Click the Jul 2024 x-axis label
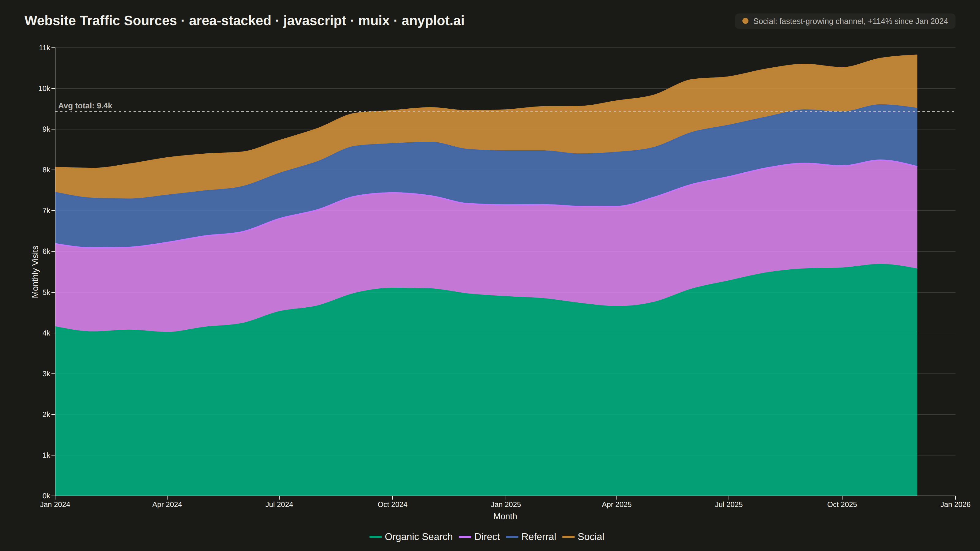The image size is (980, 551). (279, 504)
